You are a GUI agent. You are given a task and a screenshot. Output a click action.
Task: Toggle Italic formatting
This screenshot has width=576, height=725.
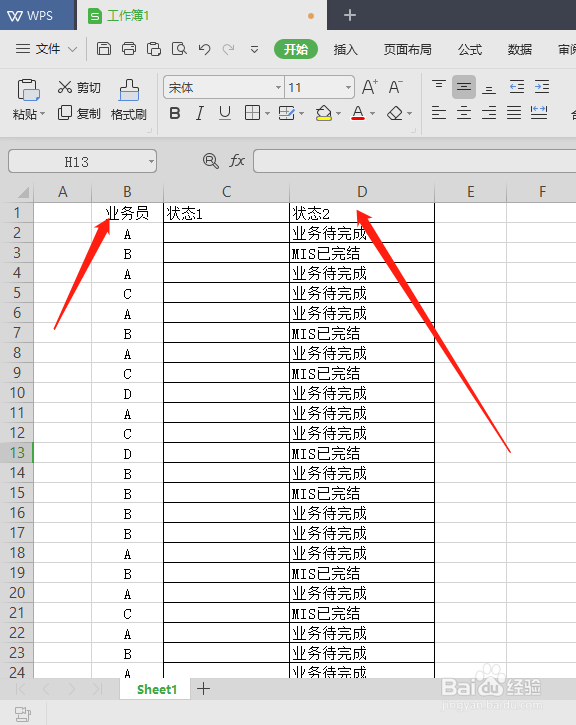[200, 113]
